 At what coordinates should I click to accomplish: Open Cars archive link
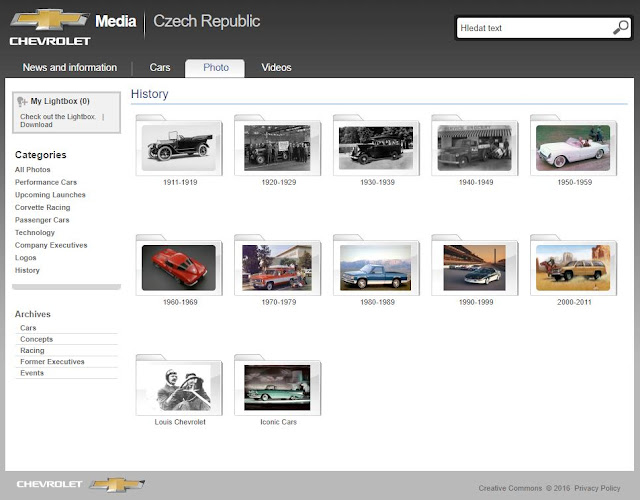point(28,328)
